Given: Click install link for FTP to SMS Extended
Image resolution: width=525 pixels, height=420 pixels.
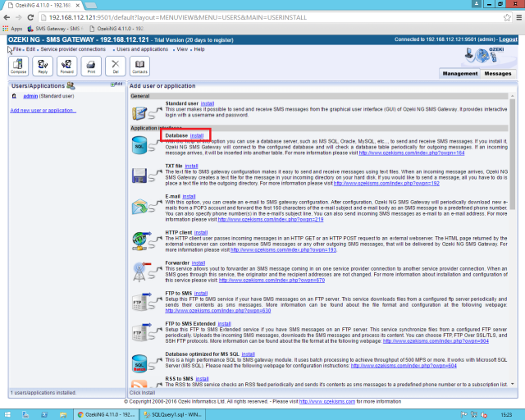Looking at the screenshot, I should click(x=224, y=324).
